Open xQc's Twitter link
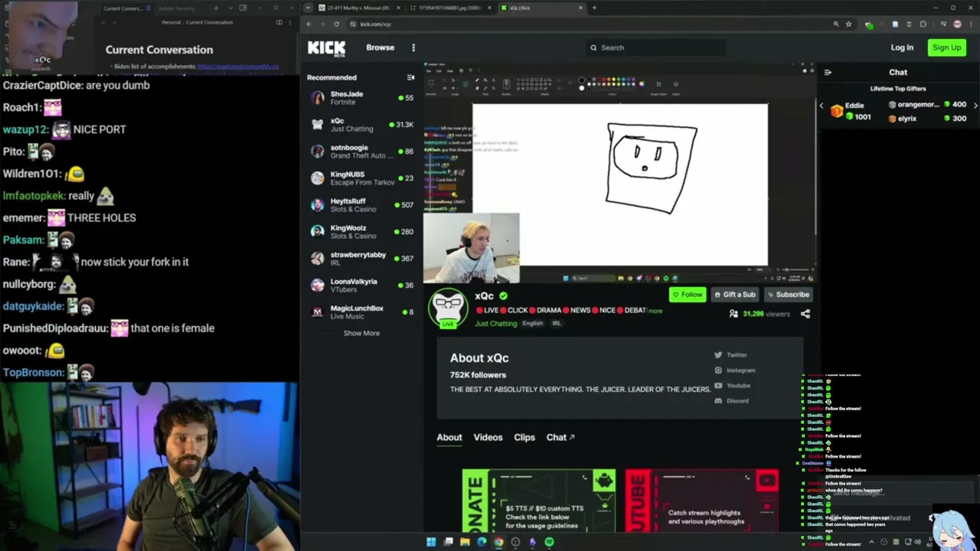This screenshot has height=551, width=980. tap(730, 355)
